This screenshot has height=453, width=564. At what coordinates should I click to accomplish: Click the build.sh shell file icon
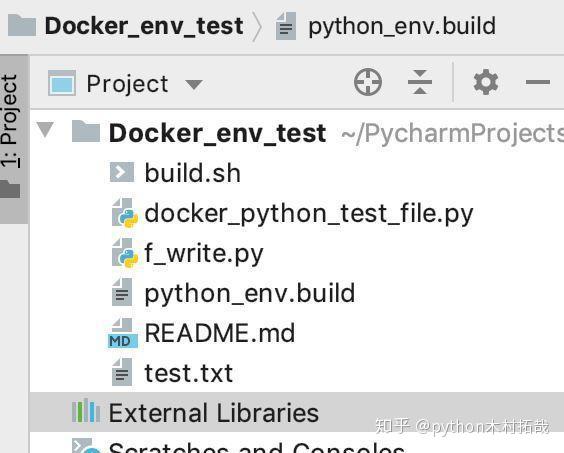pos(122,172)
